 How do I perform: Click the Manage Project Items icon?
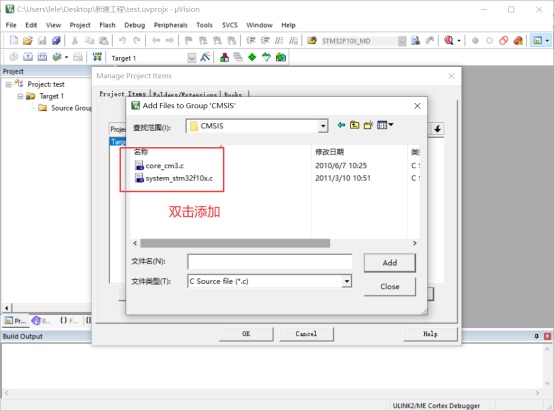(x=224, y=57)
